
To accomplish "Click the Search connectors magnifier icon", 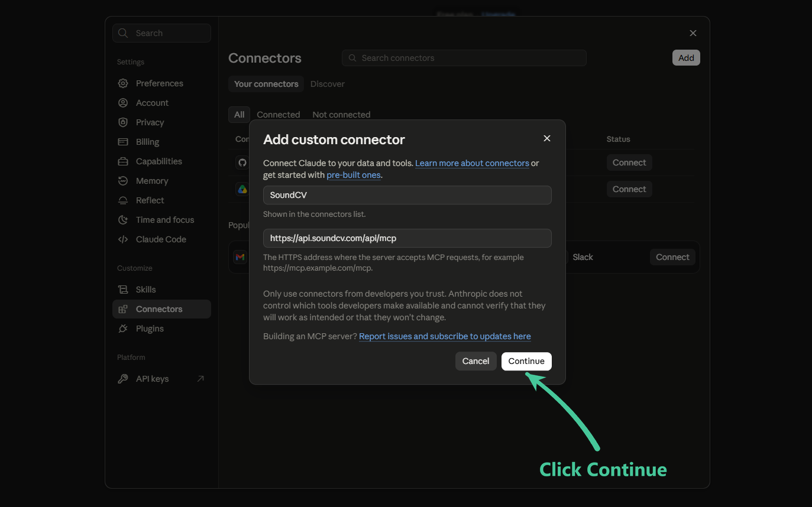I will pos(352,58).
